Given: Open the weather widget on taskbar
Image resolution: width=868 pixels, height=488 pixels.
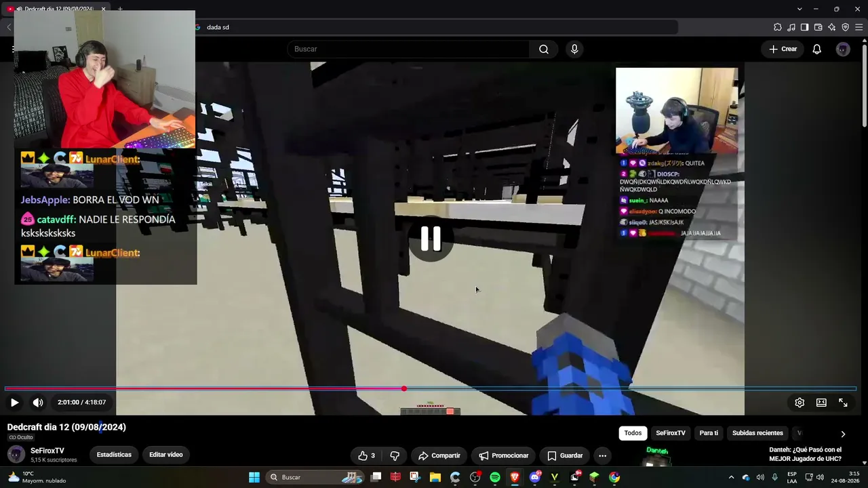Looking at the screenshot, I should (x=37, y=477).
